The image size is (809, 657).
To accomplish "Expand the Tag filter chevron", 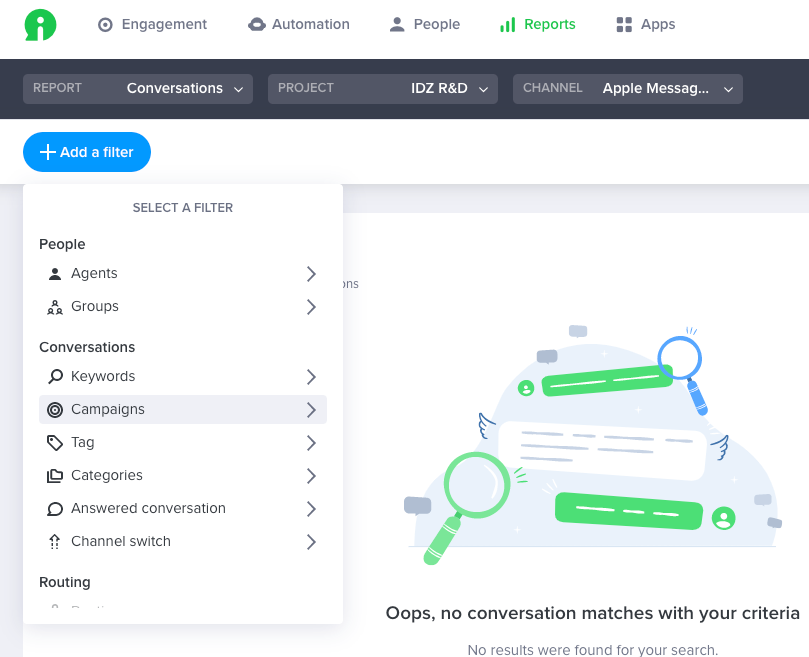I will click(x=311, y=443).
